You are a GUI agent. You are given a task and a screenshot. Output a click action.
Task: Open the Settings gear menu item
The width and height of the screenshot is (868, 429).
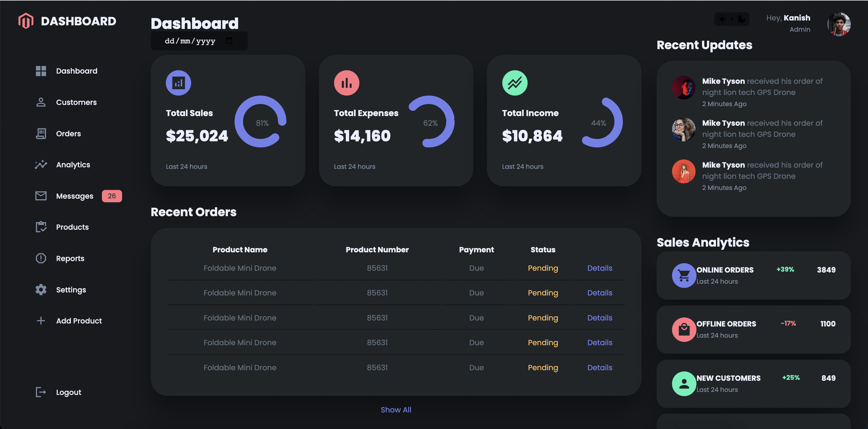[71, 290]
